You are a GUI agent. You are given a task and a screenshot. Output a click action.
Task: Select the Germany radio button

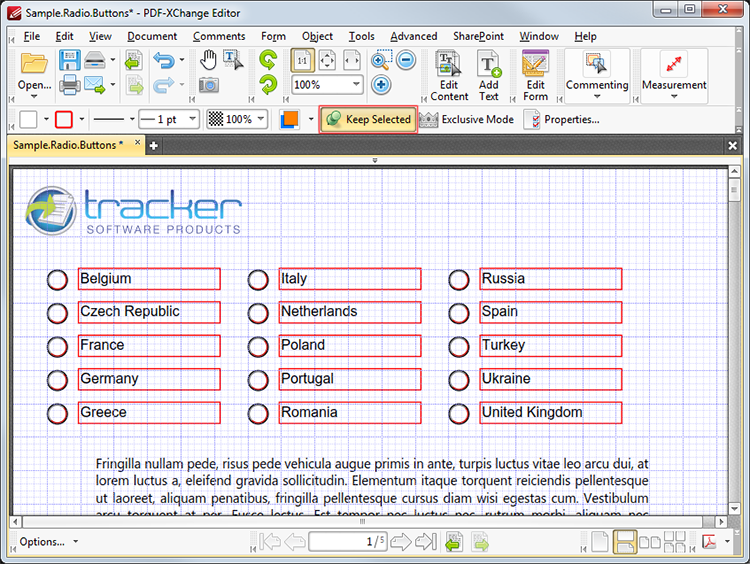tap(57, 380)
